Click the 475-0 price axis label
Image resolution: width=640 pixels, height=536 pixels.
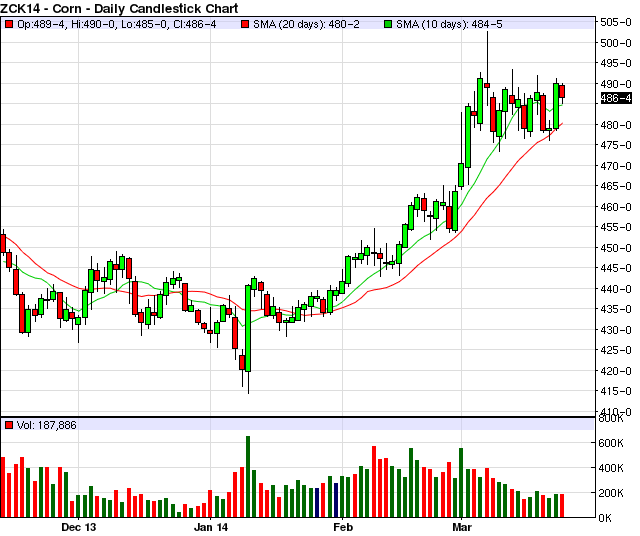point(616,145)
